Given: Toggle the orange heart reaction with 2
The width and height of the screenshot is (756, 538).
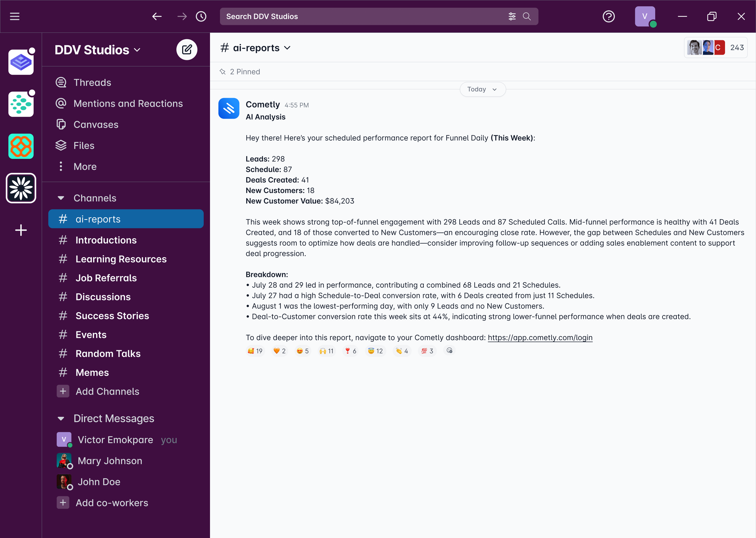Looking at the screenshot, I should coord(280,351).
